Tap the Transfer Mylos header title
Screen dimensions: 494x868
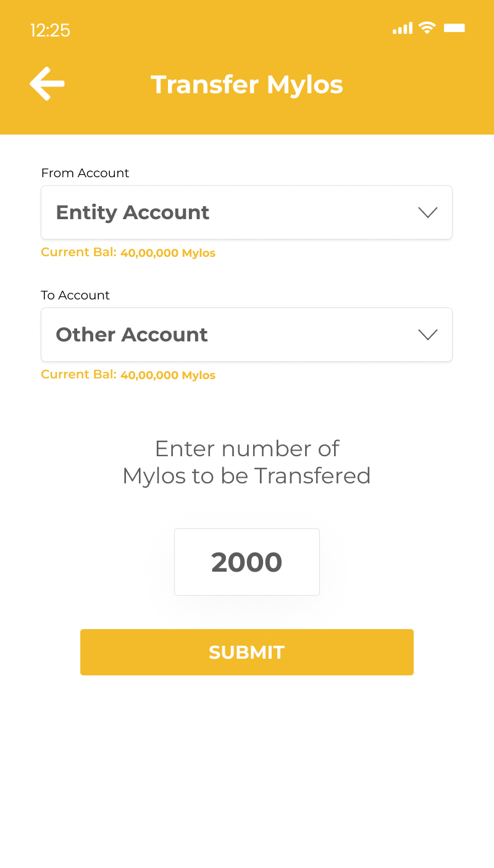(x=247, y=85)
